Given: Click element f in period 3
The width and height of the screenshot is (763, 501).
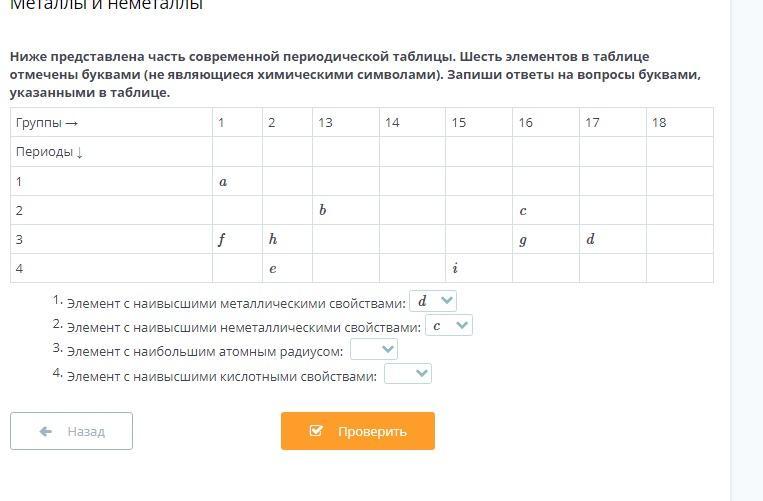Looking at the screenshot, I should pyautogui.click(x=222, y=239).
